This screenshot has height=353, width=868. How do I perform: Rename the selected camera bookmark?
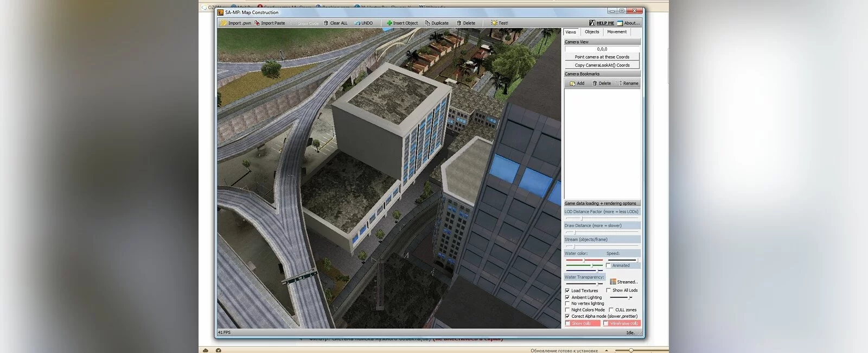[627, 83]
